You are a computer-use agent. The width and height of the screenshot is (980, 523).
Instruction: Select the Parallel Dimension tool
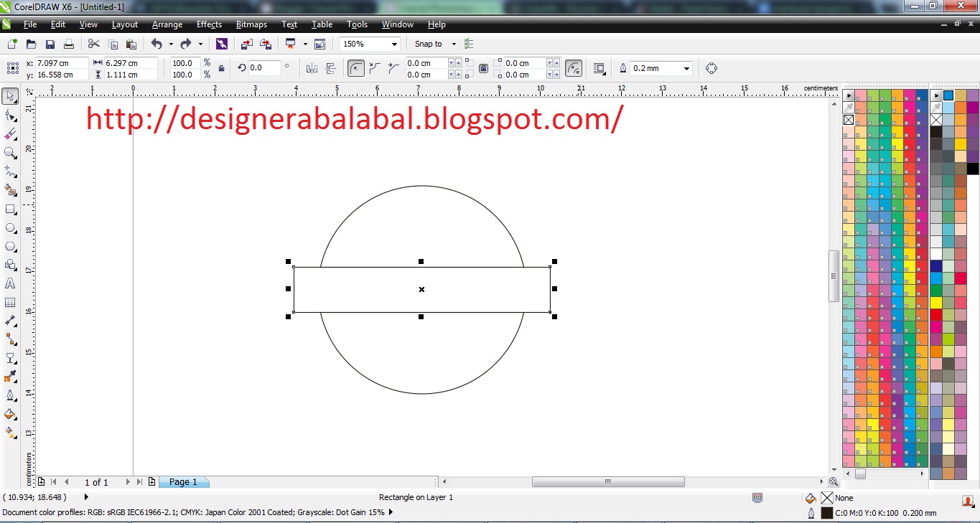tap(11, 321)
